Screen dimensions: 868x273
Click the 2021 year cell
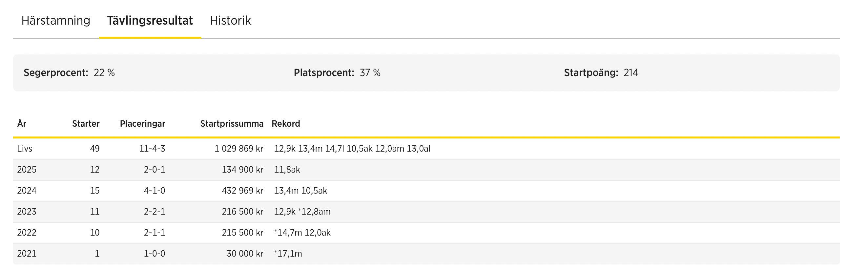[x=27, y=253]
